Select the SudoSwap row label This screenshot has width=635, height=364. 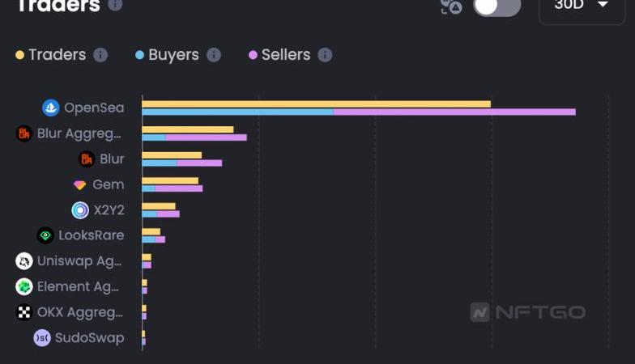coord(89,338)
